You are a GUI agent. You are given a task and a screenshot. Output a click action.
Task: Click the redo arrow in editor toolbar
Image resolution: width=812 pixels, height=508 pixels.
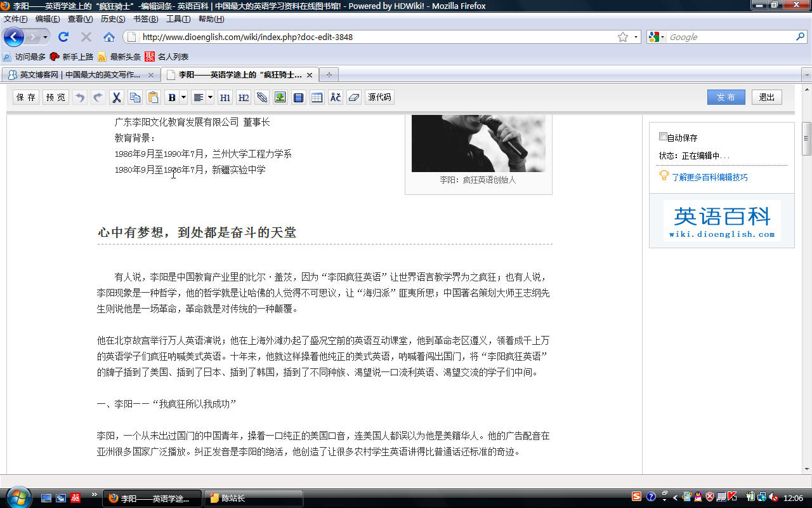tap(98, 97)
